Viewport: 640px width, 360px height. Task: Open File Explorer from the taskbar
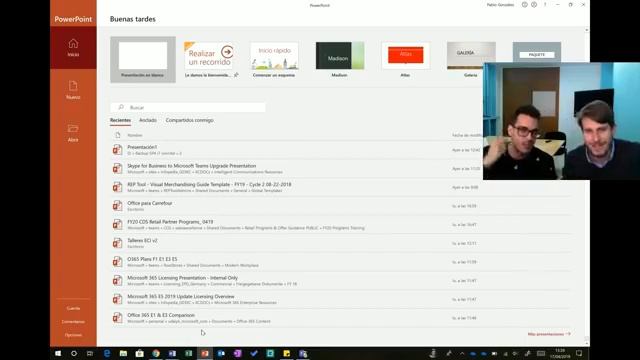pos(123,353)
